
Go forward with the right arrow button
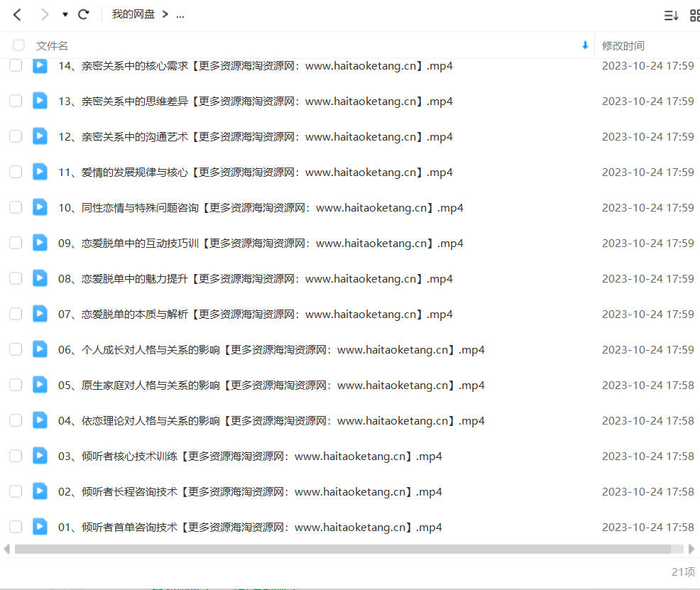44,15
